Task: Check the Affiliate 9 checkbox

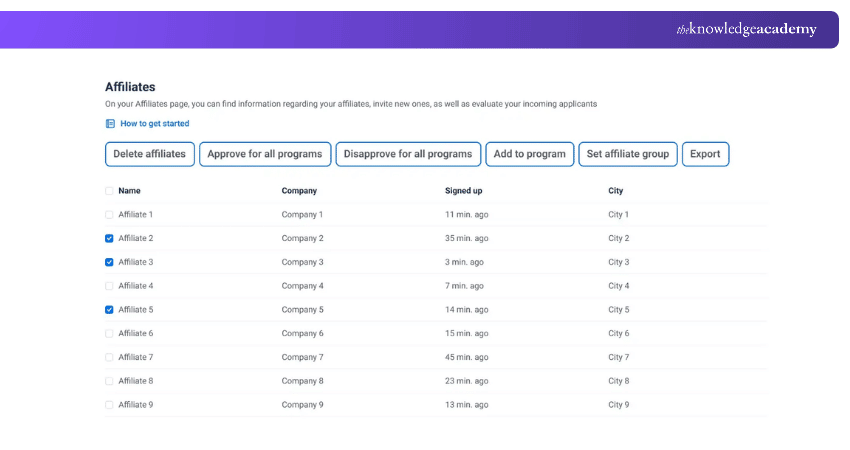Action: pos(109,405)
